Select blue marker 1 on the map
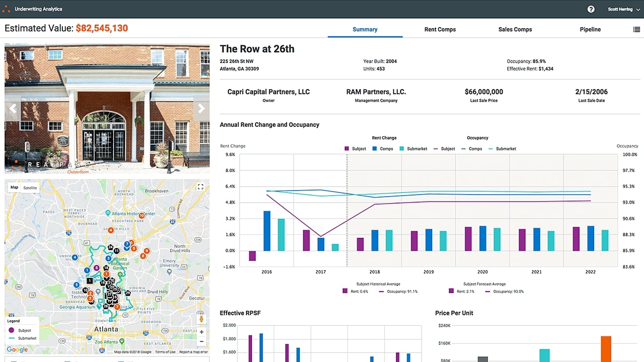 (87, 270)
